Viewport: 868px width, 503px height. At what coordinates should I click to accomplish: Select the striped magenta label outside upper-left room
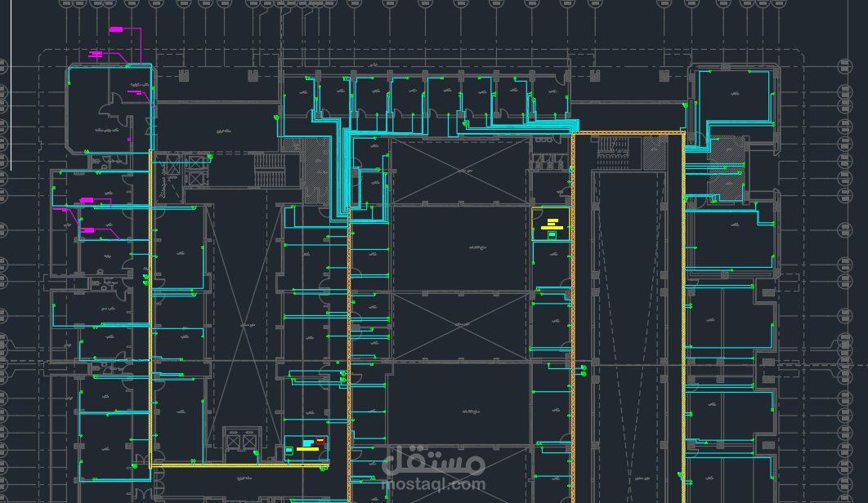(95, 54)
